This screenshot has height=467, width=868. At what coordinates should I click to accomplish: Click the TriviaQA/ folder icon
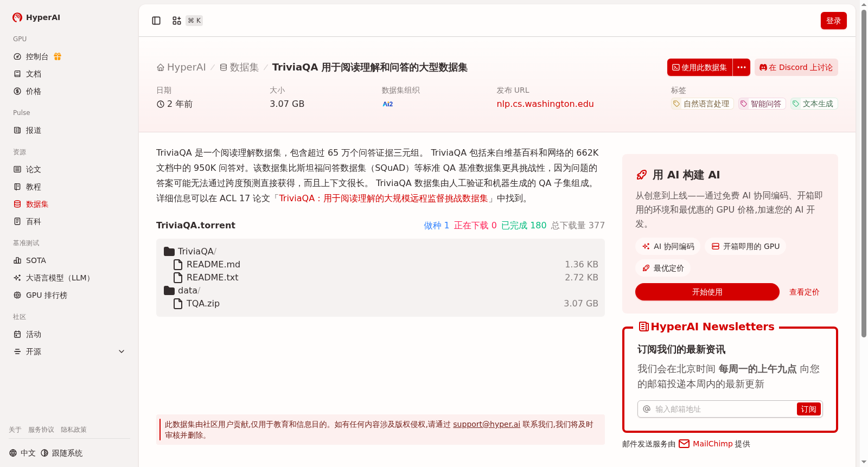pos(169,251)
